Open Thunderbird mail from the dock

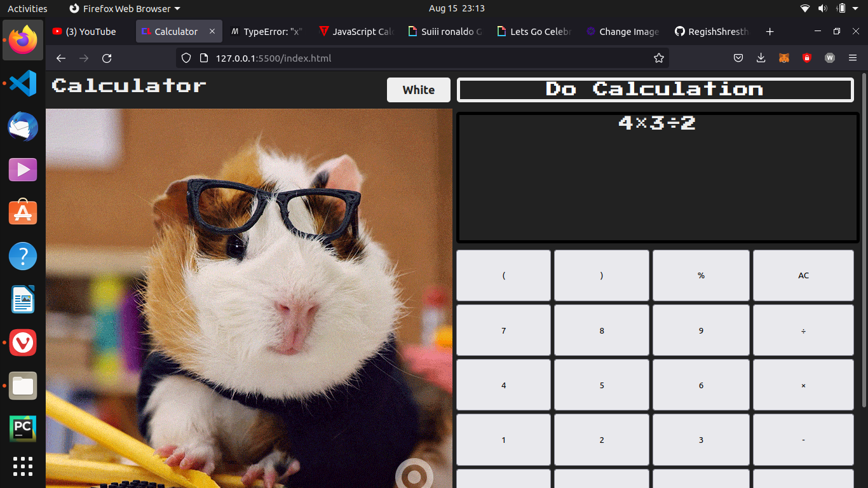(23, 126)
